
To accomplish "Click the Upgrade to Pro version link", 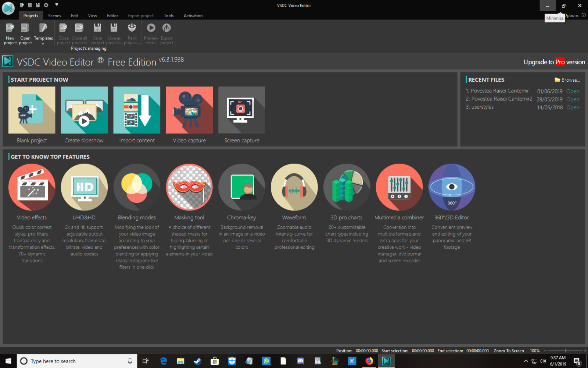I will [x=554, y=62].
